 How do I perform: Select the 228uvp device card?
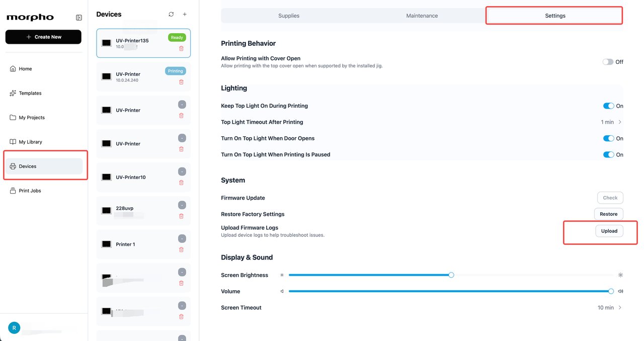(143, 211)
